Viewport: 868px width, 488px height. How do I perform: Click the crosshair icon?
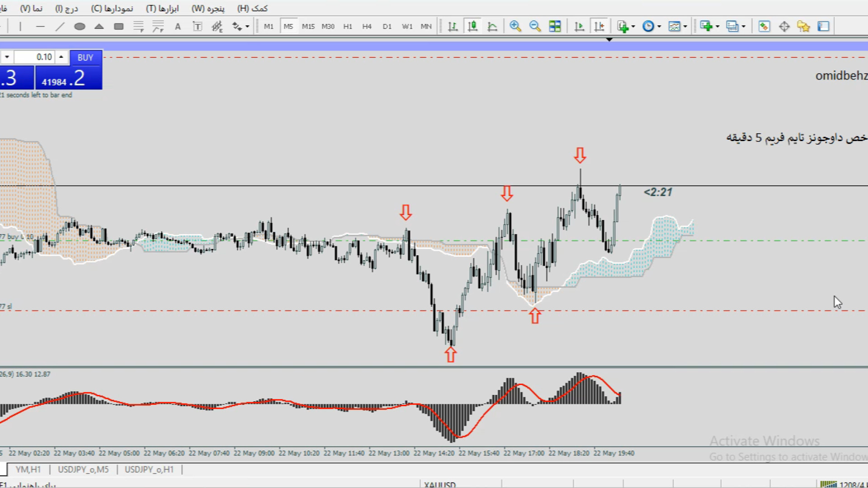pos(784,27)
